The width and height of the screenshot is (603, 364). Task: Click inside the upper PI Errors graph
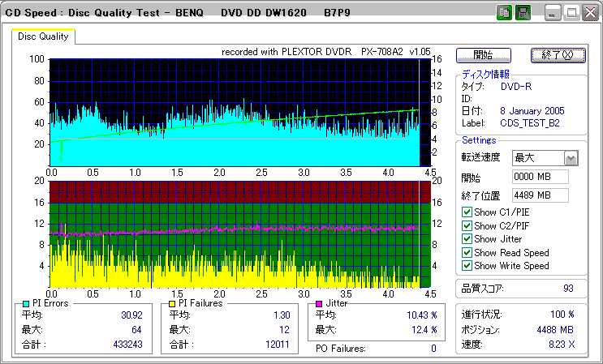tap(235, 112)
